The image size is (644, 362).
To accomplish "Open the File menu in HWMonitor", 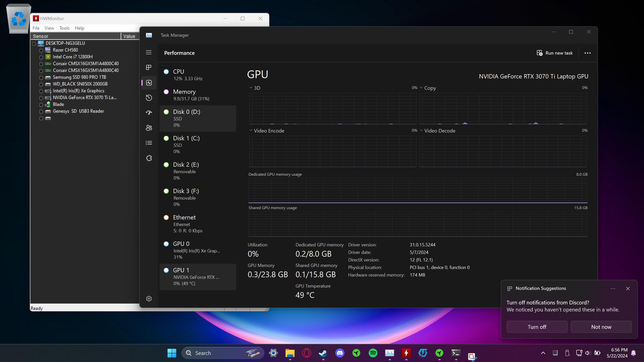I will click(x=36, y=28).
